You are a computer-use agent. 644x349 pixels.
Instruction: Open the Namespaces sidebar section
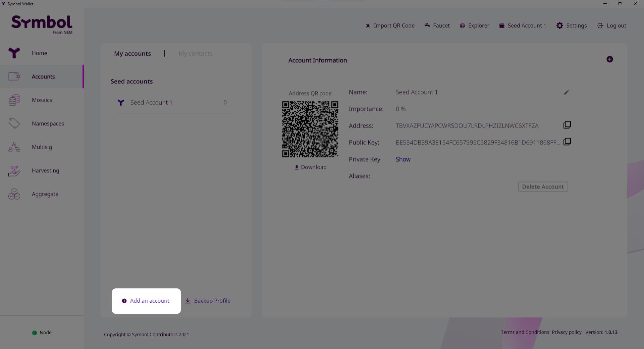coord(48,123)
